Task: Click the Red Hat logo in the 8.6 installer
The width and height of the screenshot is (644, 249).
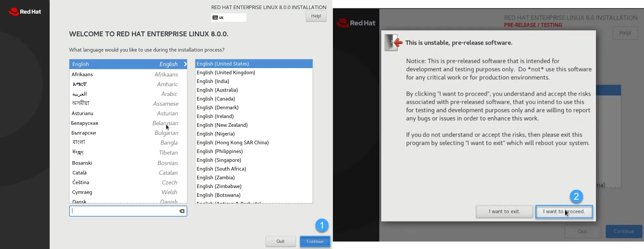Action: pos(356,23)
